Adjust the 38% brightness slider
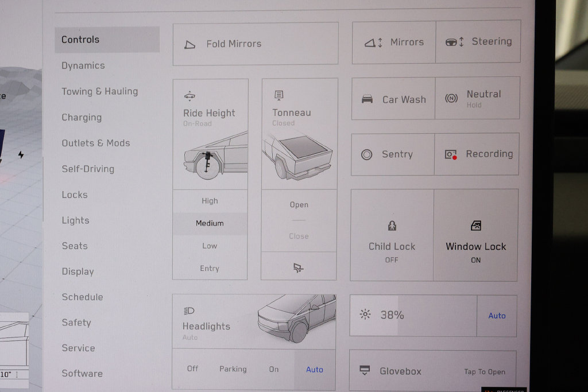588x392 pixels. (x=413, y=315)
